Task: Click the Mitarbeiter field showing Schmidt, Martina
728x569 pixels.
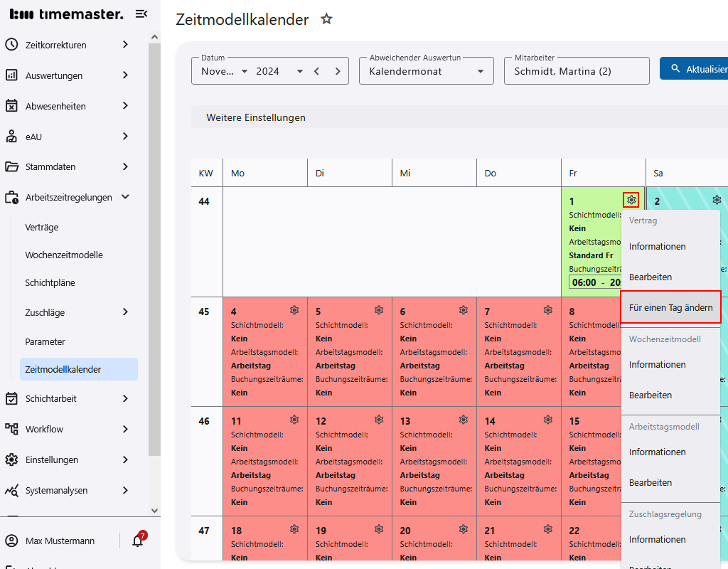Action: 576,70
